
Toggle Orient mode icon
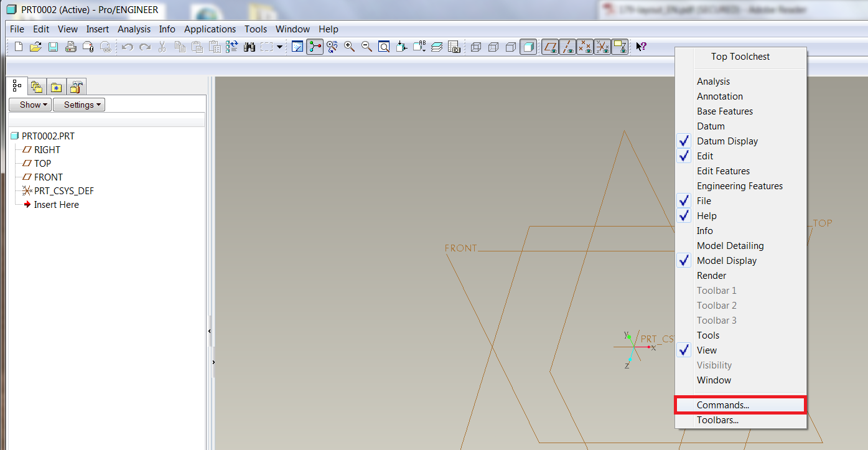(332, 47)
